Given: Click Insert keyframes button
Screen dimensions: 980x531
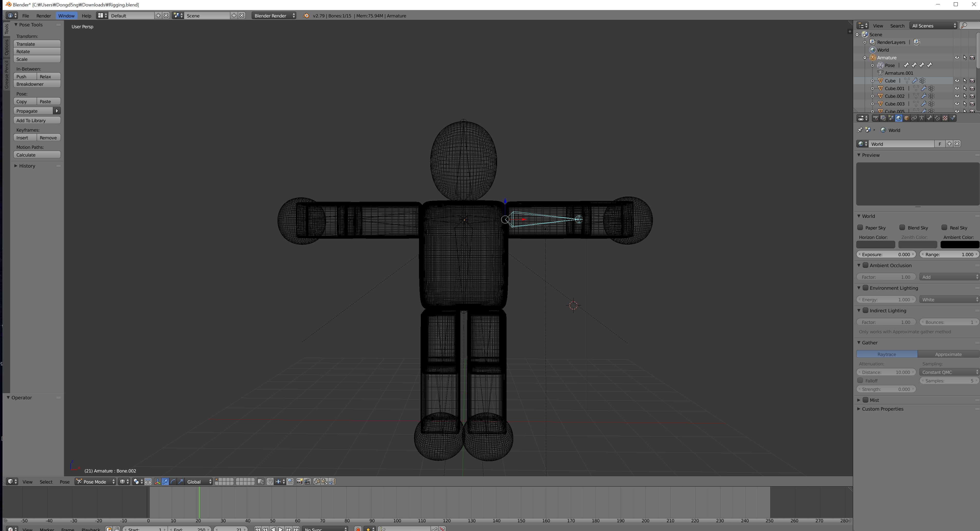Looking at the screenshot, I should pos(25,138).
